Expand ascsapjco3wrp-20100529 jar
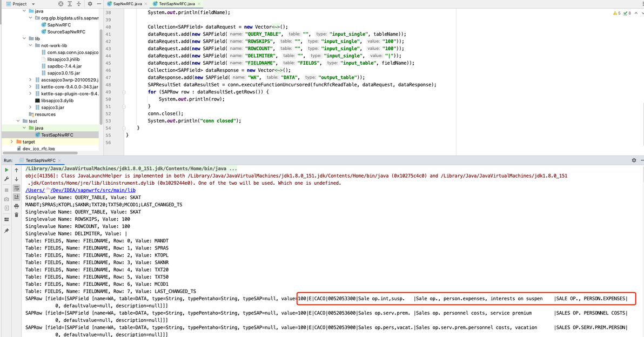Viewport: 644px width, 337px height. [x=30, y=80]
